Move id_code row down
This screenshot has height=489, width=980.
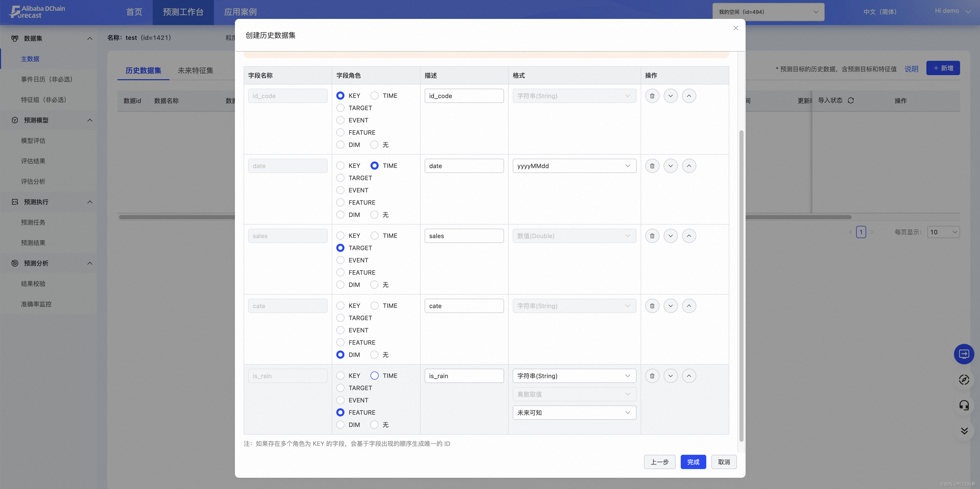670,96
